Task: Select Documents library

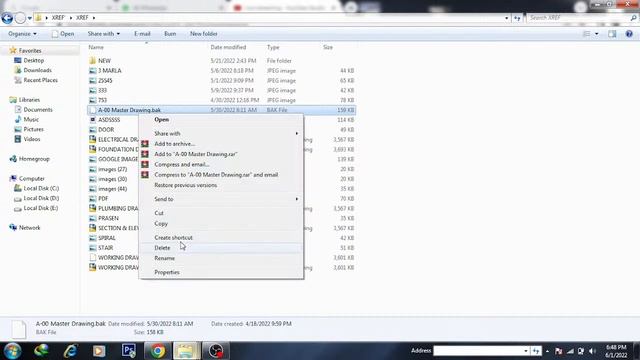Action: coord(38,109)
